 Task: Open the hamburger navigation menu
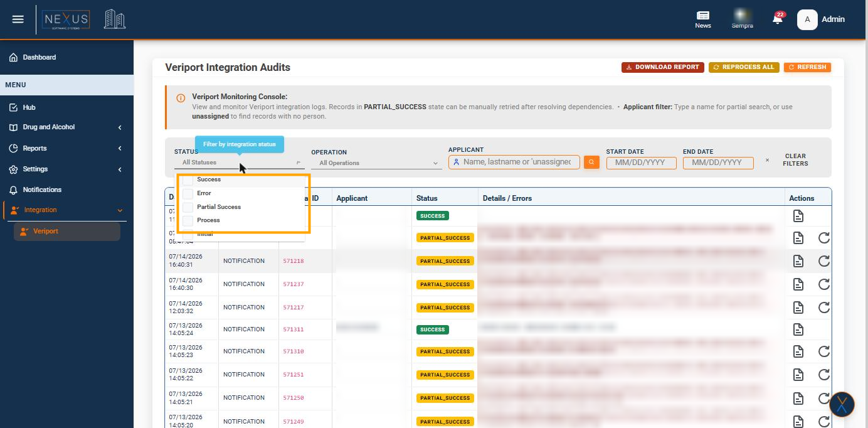coord(18,19)
